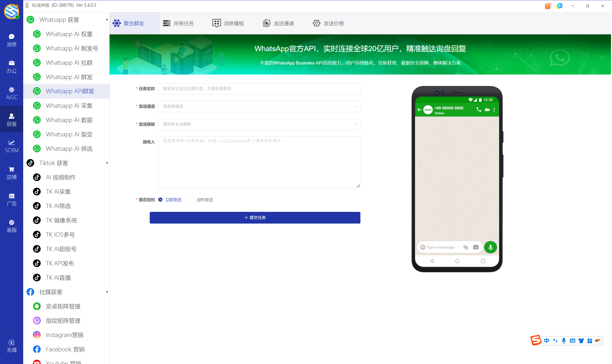Collapse the Whatsapp 获客 menu group
This screenshot has width=612, height=364.
(107, 20)
